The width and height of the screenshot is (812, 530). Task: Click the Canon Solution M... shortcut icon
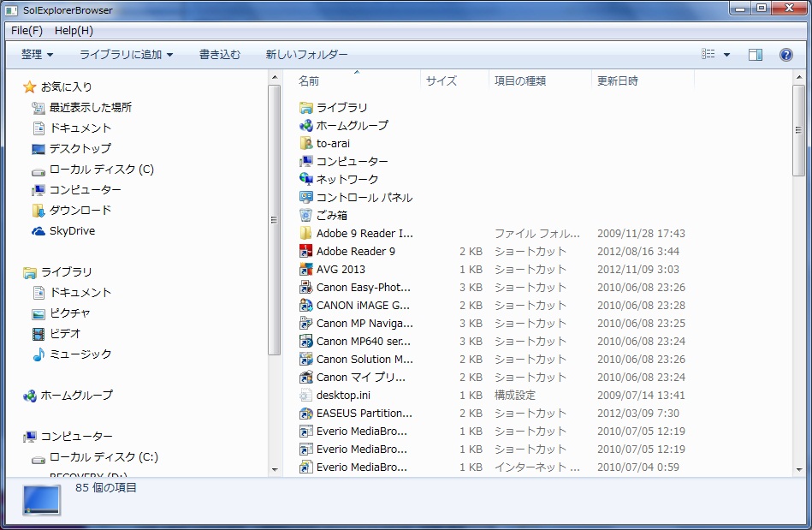[306, 359]
